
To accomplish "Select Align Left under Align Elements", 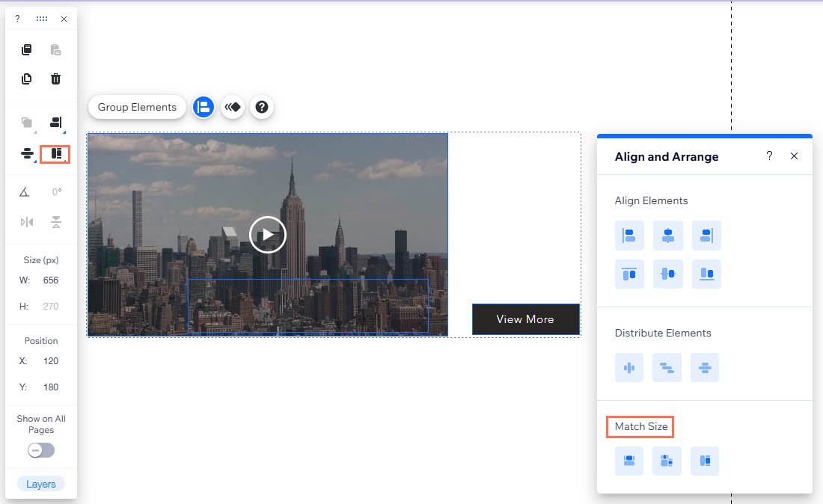I will [x=629, y=235].
